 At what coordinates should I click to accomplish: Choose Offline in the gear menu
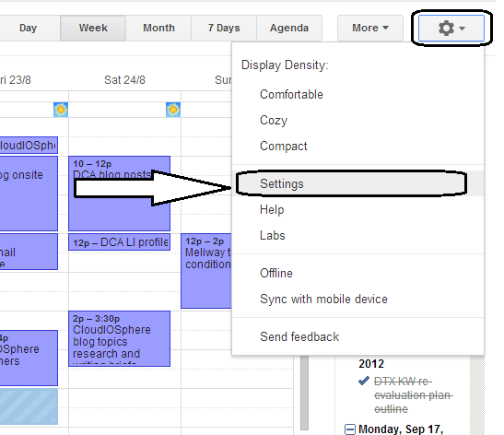(357, 273)
